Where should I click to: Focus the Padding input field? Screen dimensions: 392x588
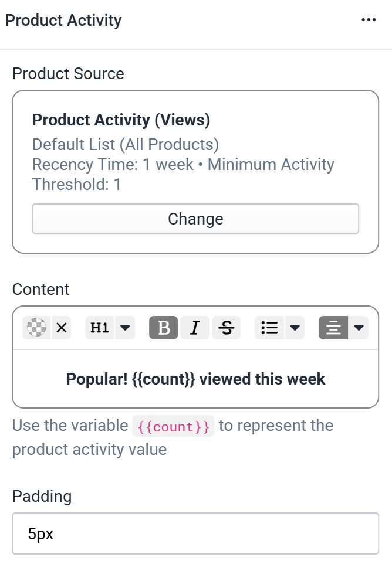195,533
